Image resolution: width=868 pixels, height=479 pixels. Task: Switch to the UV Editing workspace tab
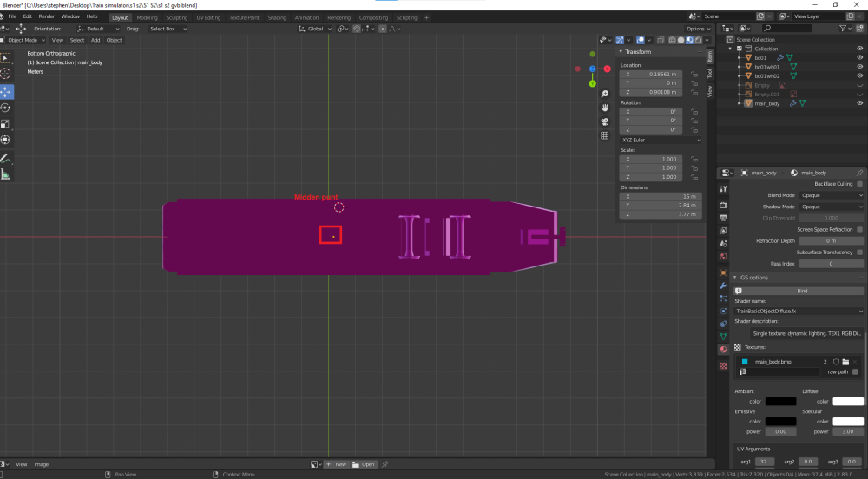point(207,17)
